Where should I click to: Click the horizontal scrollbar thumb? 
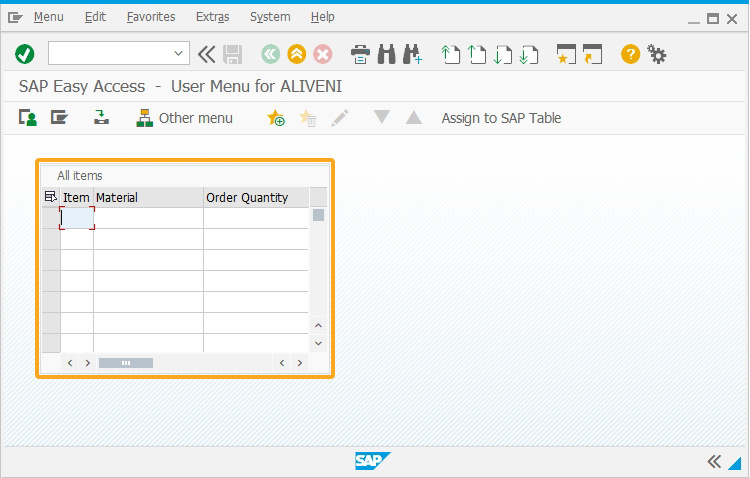[x=126, y=363]
